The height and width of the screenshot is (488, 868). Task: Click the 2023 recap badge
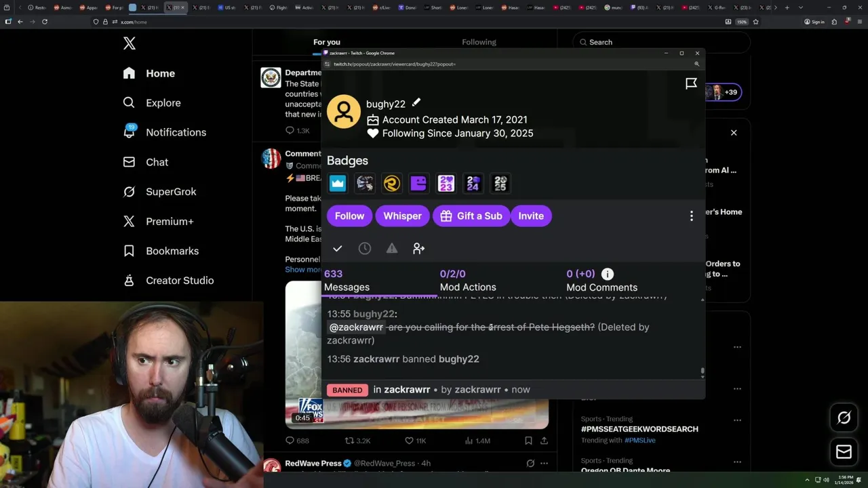(446, 183)
